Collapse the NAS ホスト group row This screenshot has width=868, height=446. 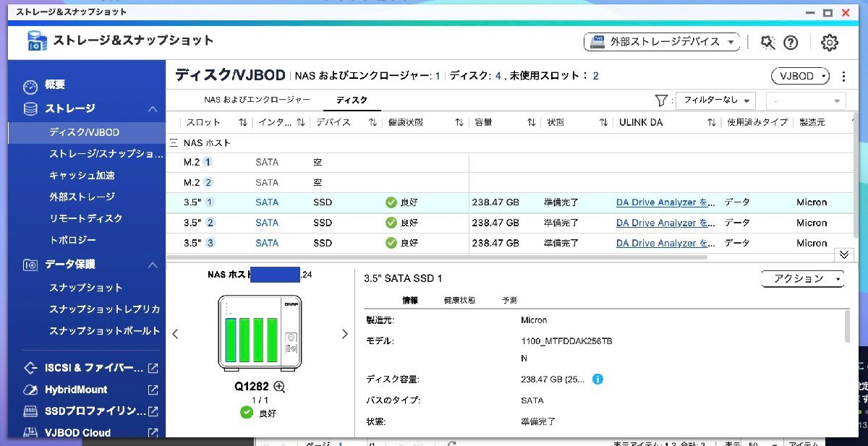pyautogui.click(x=174, y=143)
